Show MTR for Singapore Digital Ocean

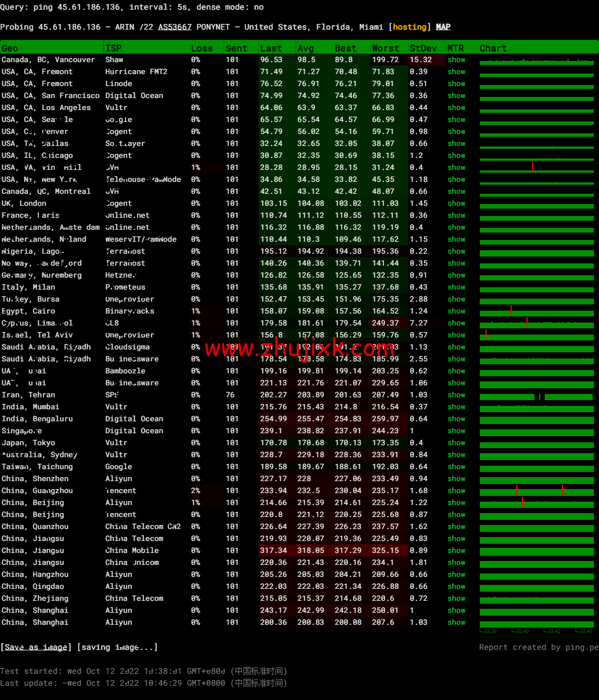coord(456,430)
